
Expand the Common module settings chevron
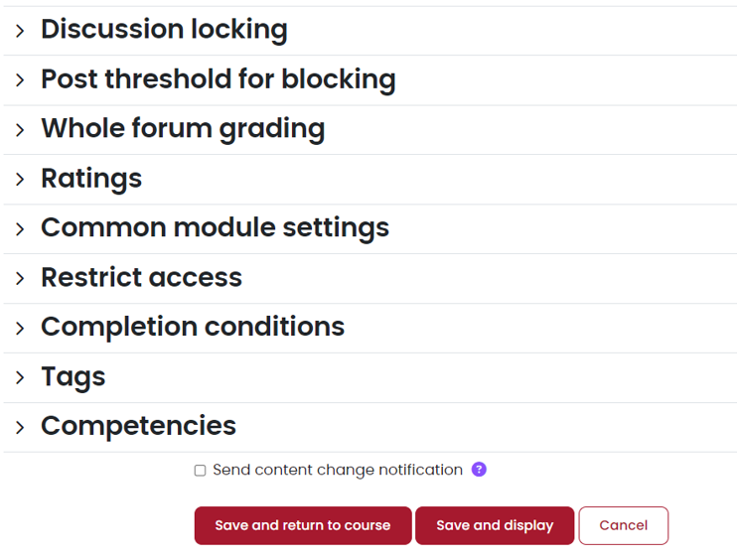[19, 229]
